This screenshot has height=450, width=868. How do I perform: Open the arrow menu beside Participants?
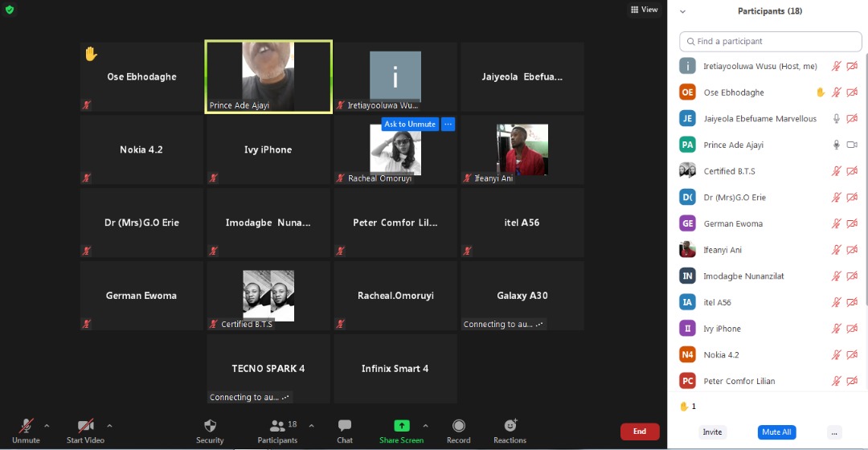click(311, 426)
